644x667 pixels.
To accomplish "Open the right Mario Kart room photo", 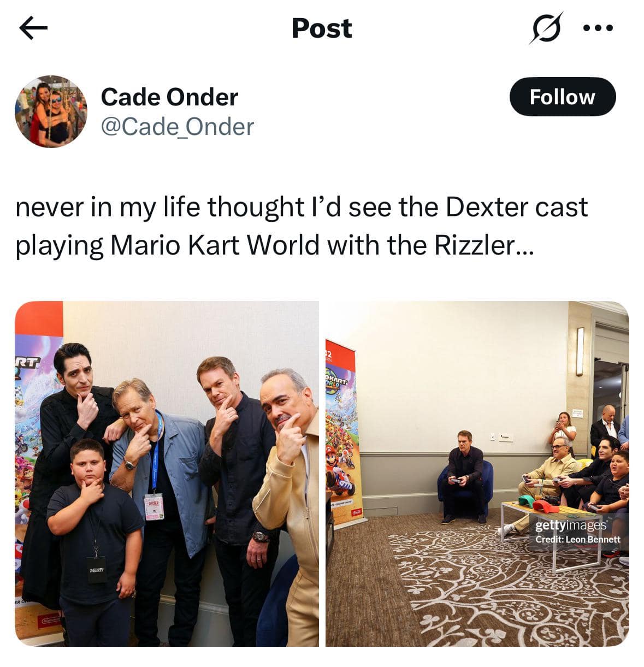I will pos(477,474).
